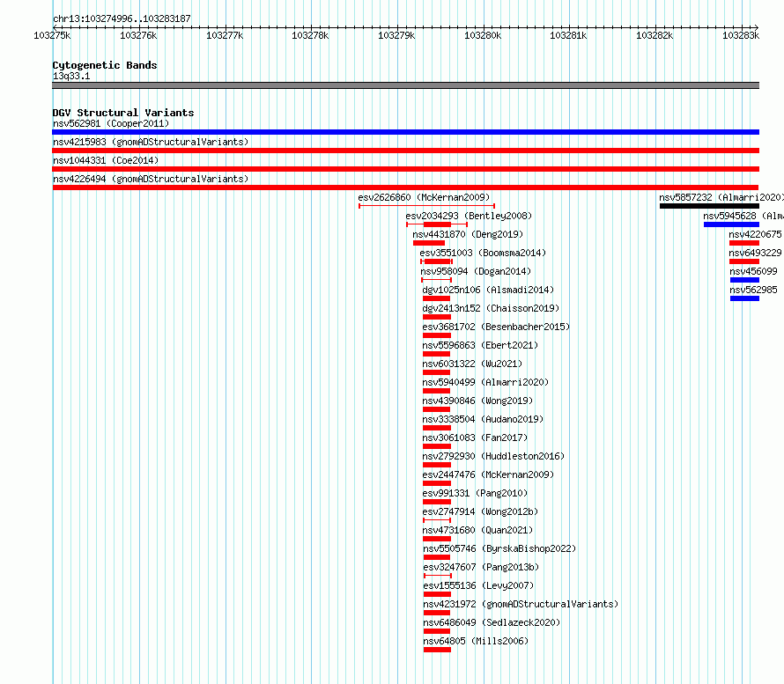
Task: Select nsv4231972 (gnomADStructuralVariants) label
Action: (x=521, y=604)
